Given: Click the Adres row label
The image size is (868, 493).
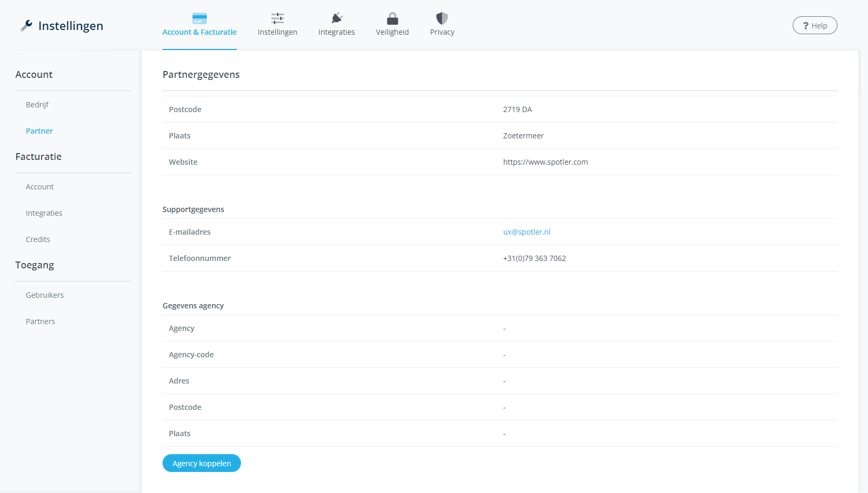Looking at the screenshot, I should pyautogui.click(x=179, y=381).
